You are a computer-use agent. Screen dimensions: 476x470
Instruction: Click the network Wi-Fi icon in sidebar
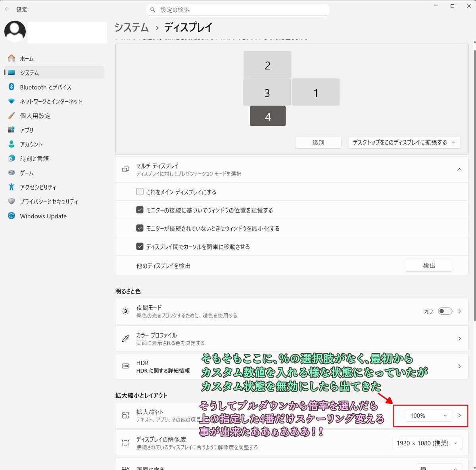tap(12, 101)
